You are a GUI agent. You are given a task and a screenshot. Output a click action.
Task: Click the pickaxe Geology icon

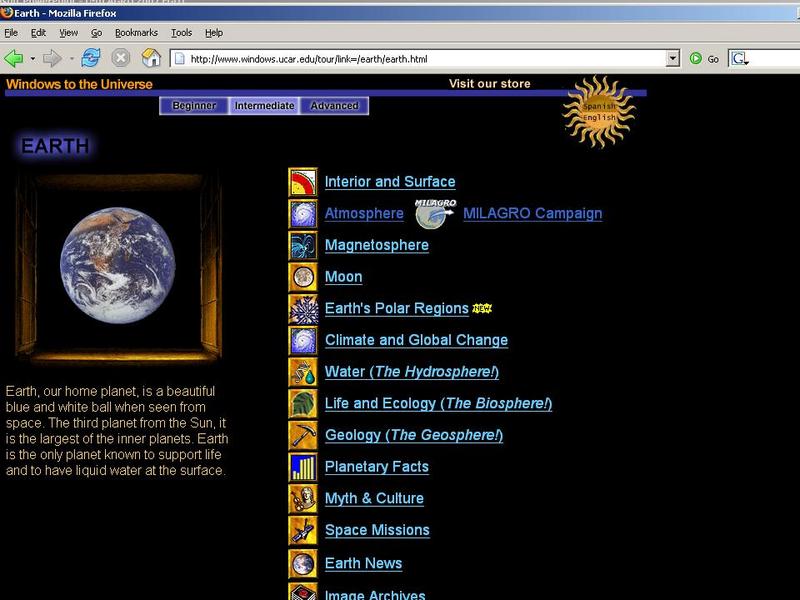303,435
